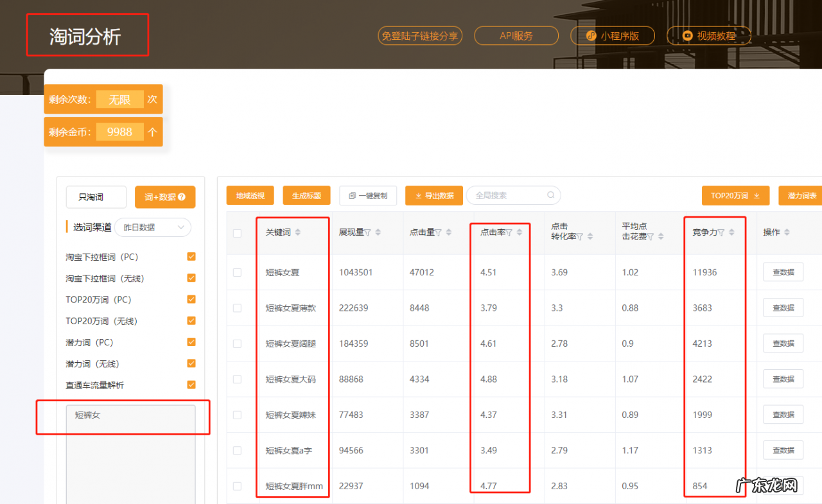Uncheck 淘宝下拉框词（PC） checkbox
822x504 pixels.
click(191, 257)
